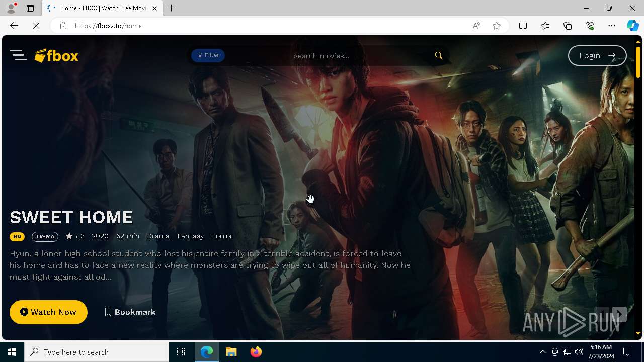
Task: Open taskbar clock and date
Action: 601,352
